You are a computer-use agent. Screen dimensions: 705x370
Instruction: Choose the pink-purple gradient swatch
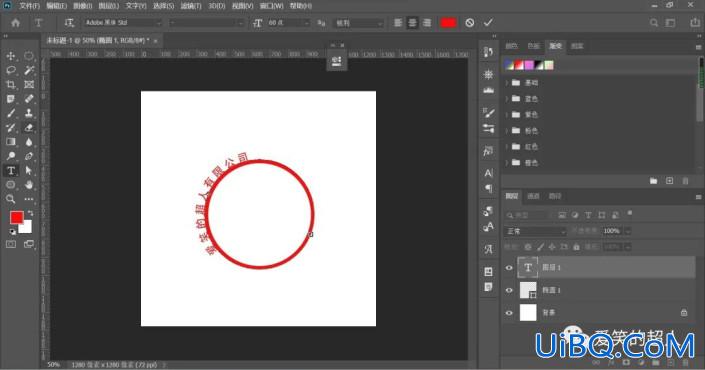click(x=529, y=65)
